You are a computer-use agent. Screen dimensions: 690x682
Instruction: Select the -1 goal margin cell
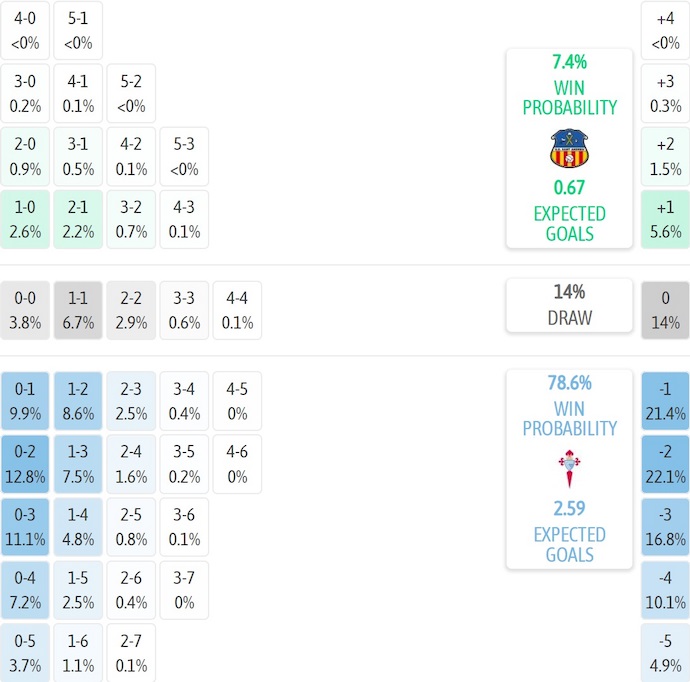click(x=665, y=401)
